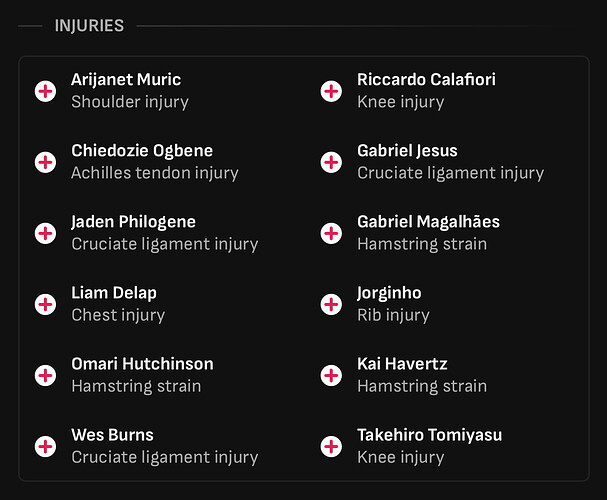Image resolution: width=607 pixels, height=500 pixels.
Task: Click the medical cross next to Chiedozie Ogbene
Action: (x=45, y=162)
